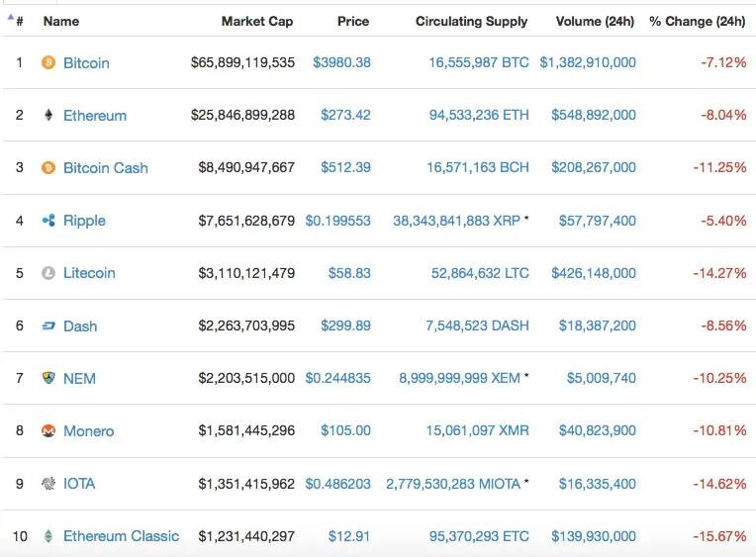Click supply 94,533,236 ETH

coord(479,115)
